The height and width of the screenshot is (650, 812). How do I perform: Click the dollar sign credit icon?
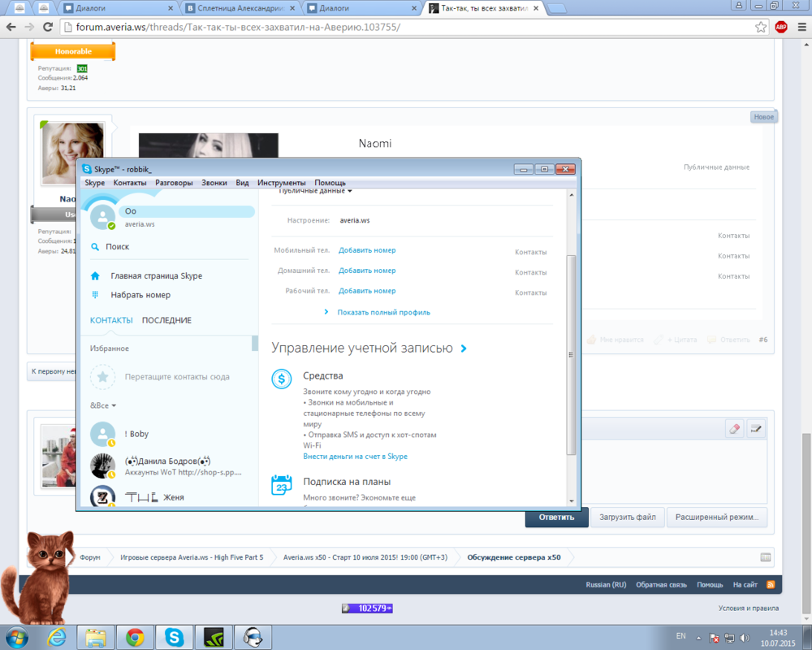[x=282, y=378]
